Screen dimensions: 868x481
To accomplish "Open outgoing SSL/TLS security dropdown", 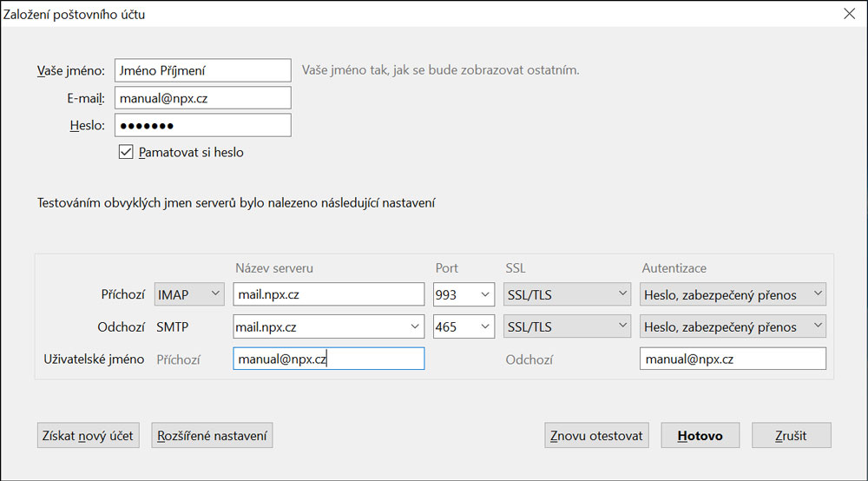I will click(567, 327).
